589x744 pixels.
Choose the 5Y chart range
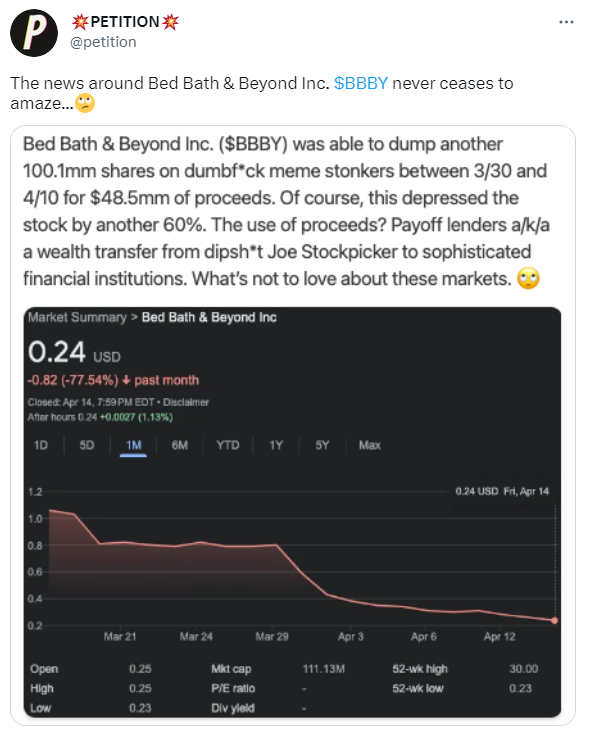(x=322, y=445)
